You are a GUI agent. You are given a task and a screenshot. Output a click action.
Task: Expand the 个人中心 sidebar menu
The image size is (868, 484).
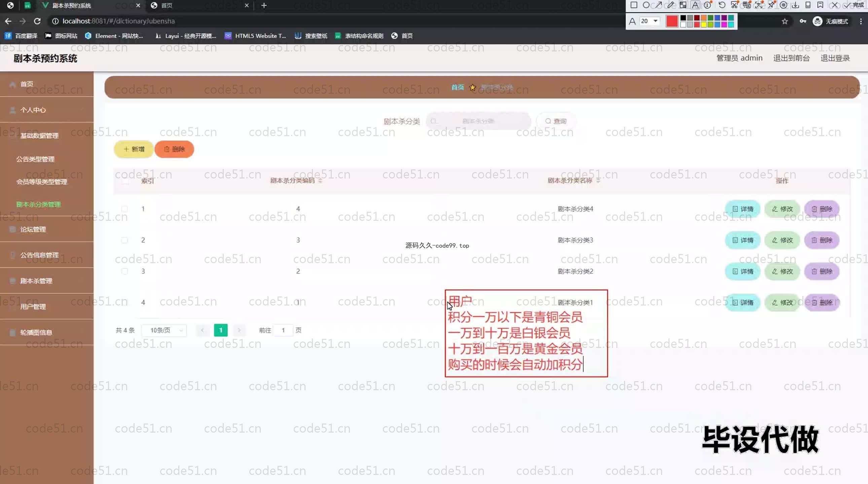[47, 110]
